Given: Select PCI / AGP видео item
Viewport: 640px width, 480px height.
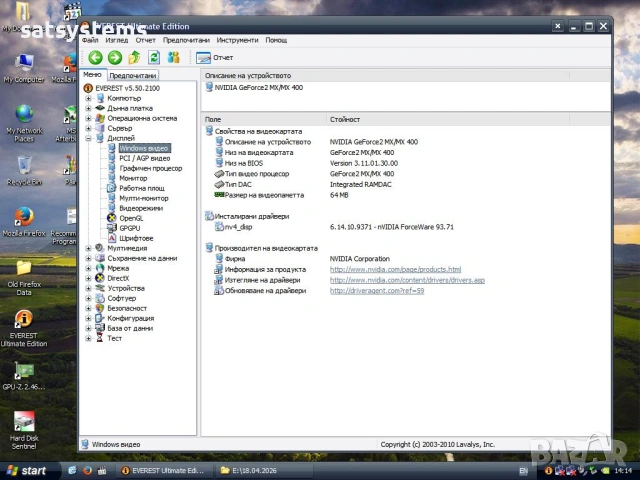Looking at the screenshot, I should coord(144,158).
